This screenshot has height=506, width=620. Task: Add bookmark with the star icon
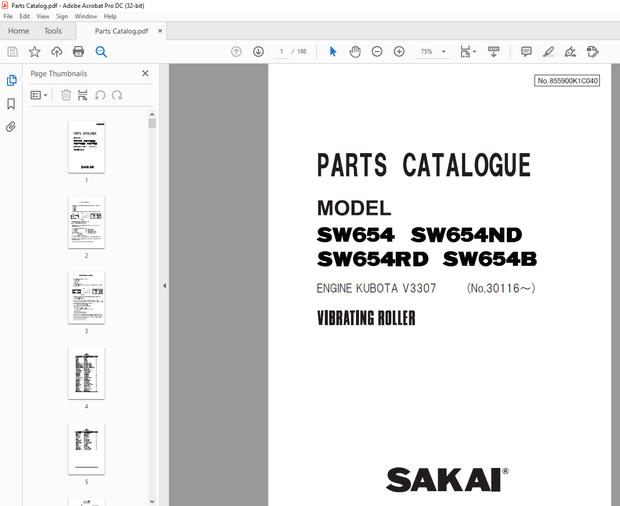tap(35, 52)
